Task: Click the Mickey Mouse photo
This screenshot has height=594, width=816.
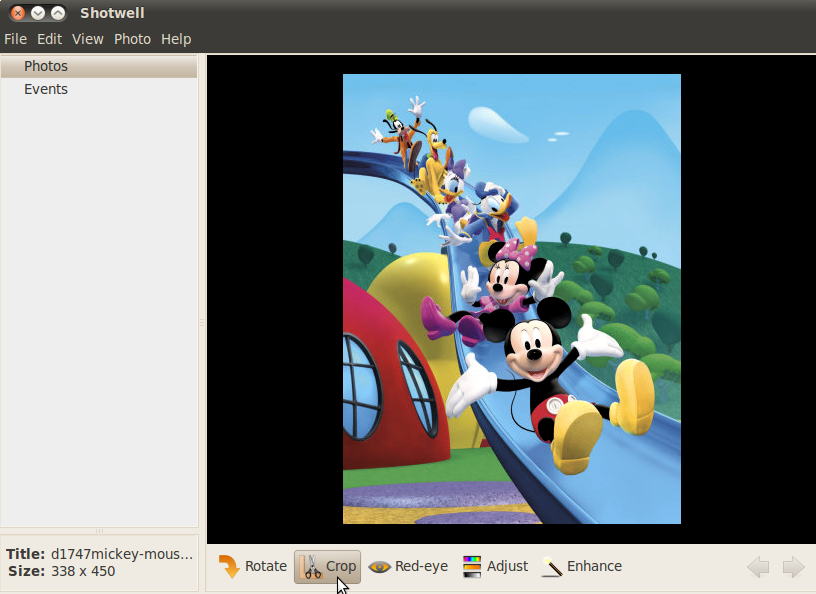Action: 512,299
